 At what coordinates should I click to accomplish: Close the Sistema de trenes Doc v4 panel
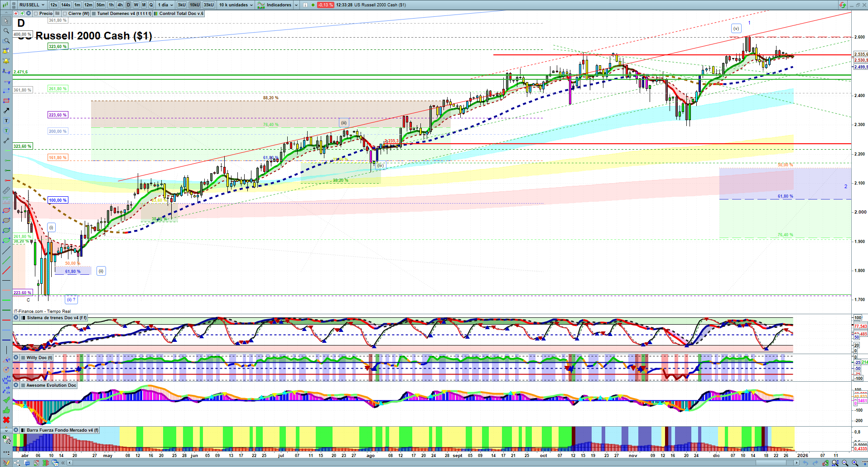click(16, 318)
